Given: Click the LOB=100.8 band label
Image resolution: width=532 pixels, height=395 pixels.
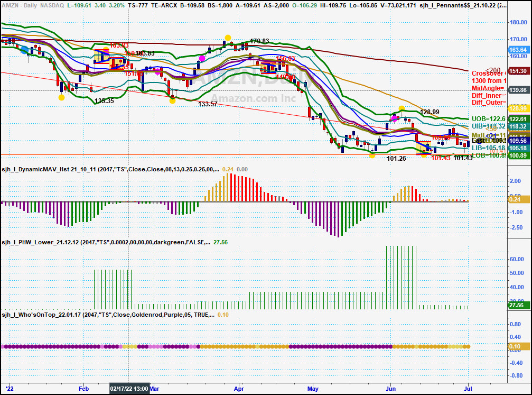Looking at the screenshot, I should [x=489, y=155].
